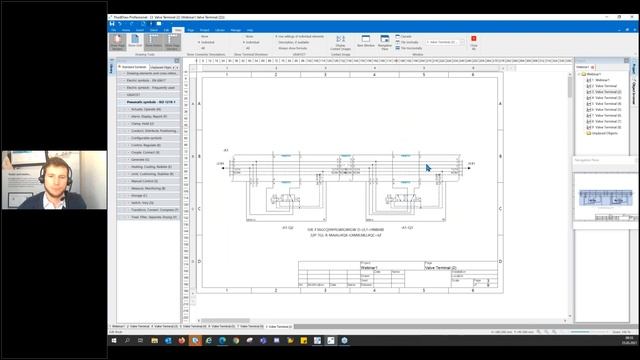
Task: Select Individual under Show Terminal Directions
Action: [x=251, y=42]
